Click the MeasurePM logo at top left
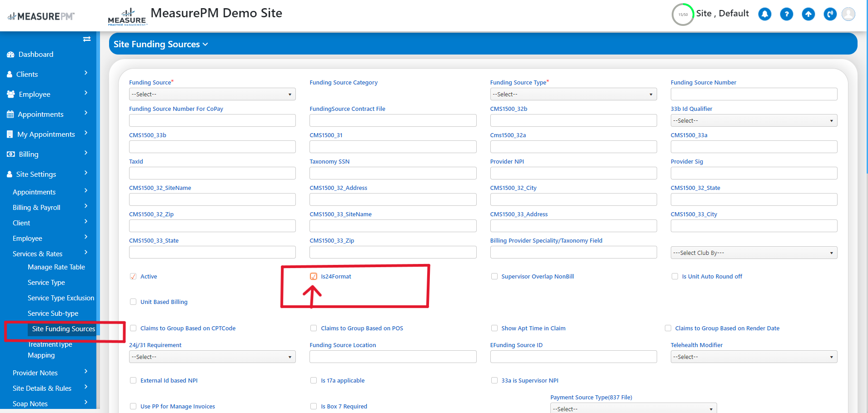 click(41, 16)
